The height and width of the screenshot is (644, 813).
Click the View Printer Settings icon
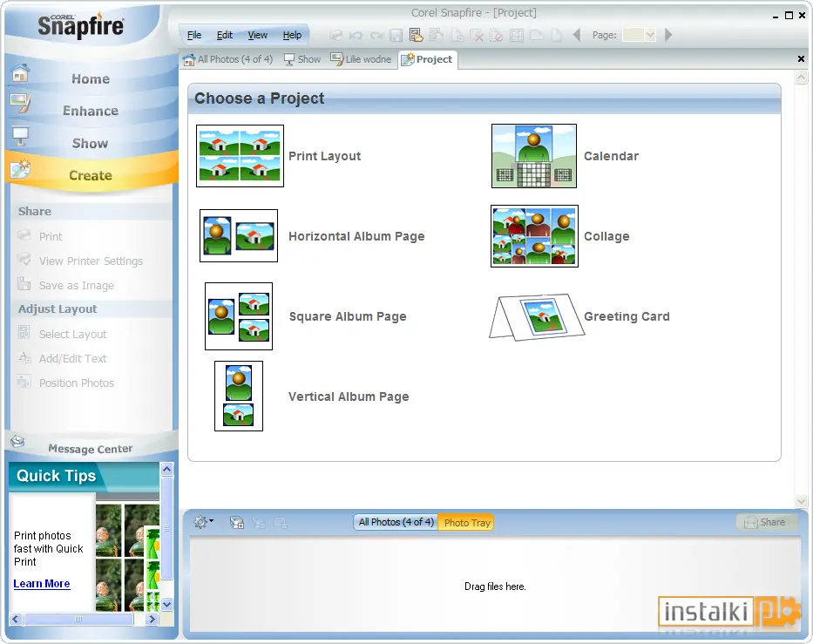[x=24, y=259]
